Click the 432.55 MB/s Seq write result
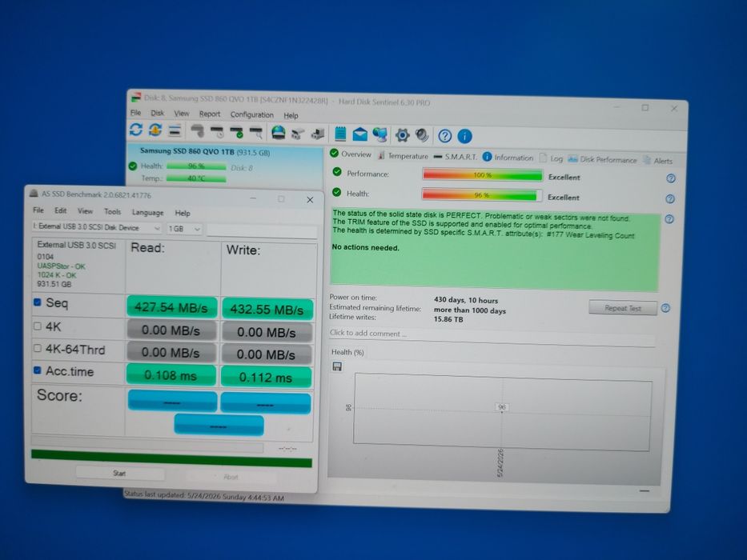Image resolution: width=747 pixels, height=560 pixels. pos(267,310)
